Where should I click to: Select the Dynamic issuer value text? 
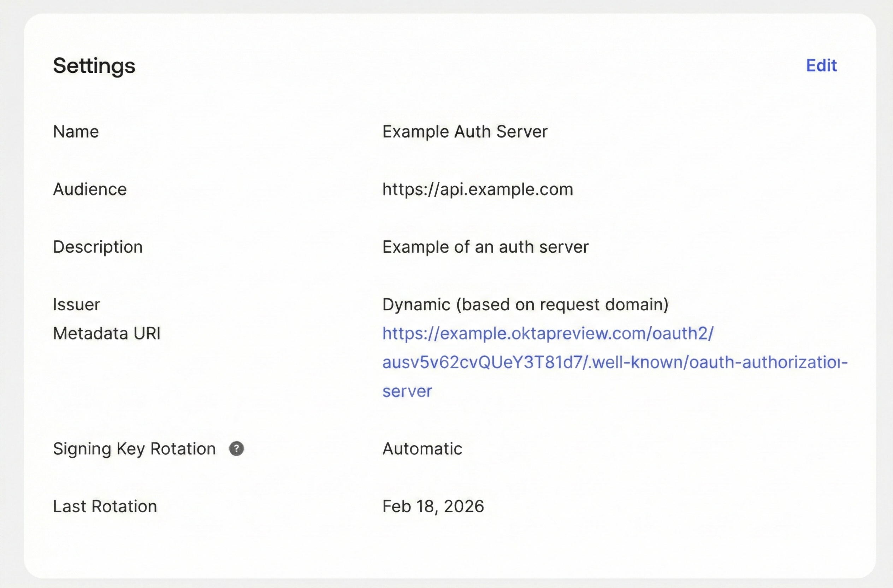point(525,304)
